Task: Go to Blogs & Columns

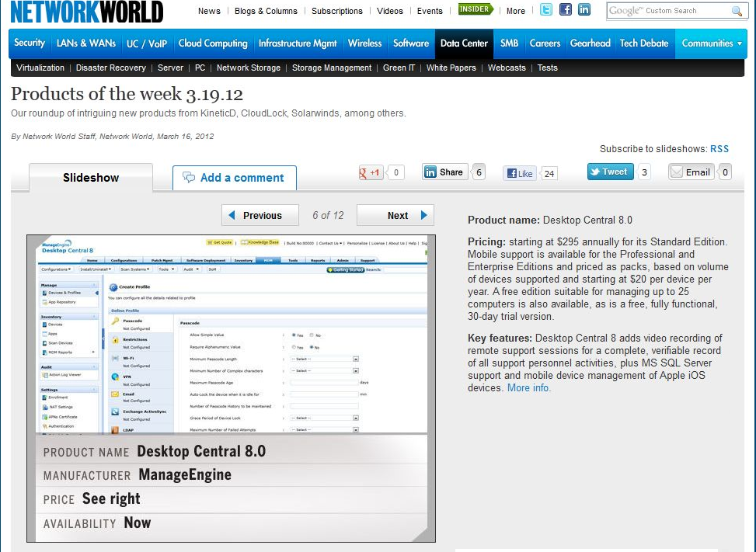Action: (x=266, y=11)
